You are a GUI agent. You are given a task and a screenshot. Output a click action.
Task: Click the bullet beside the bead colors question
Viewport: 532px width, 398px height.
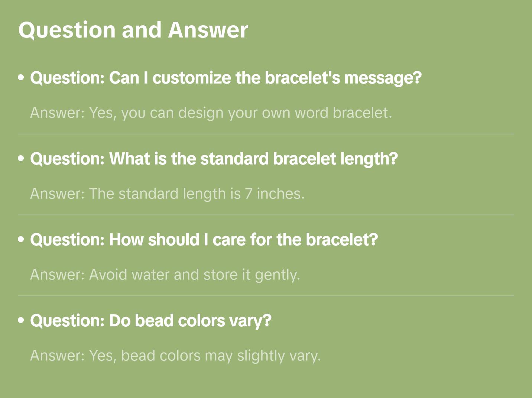click(21, 321)
